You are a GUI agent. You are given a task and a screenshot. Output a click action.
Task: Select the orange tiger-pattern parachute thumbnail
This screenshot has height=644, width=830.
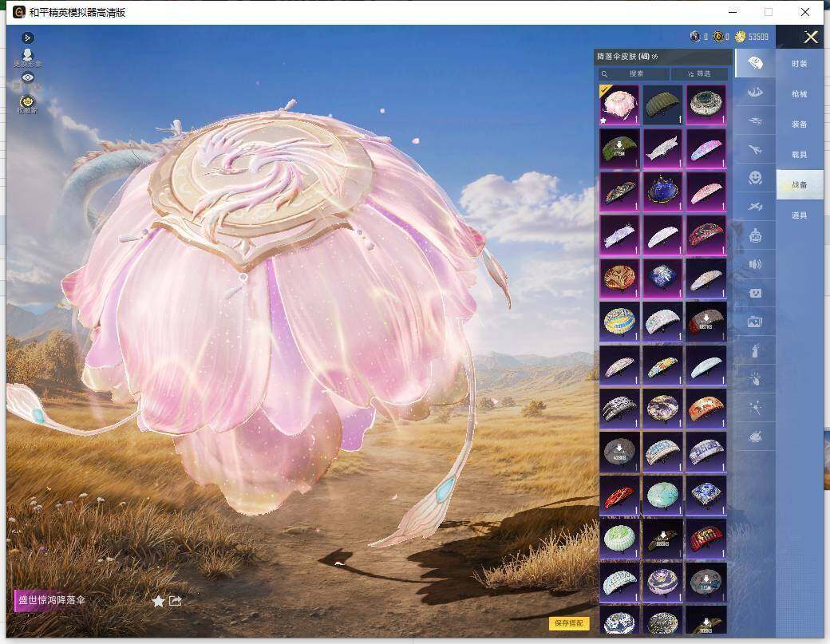(706, 409)
